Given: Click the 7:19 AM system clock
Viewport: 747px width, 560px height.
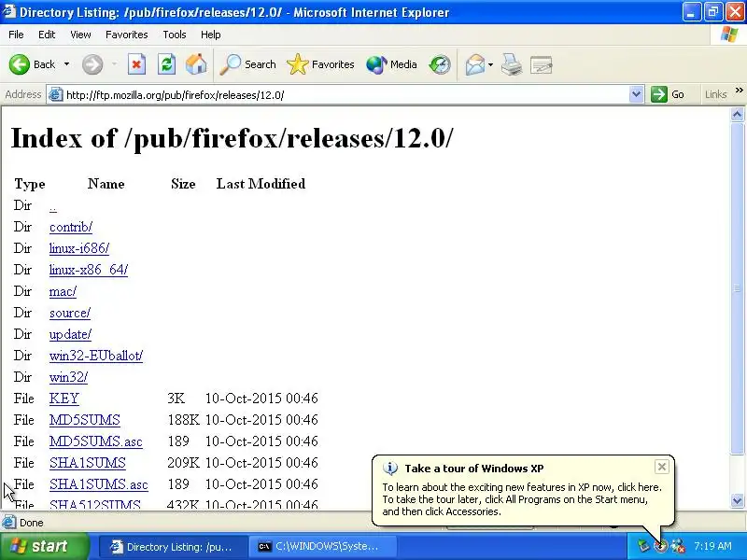Looking at the screenshot, I should click(712, 546).
